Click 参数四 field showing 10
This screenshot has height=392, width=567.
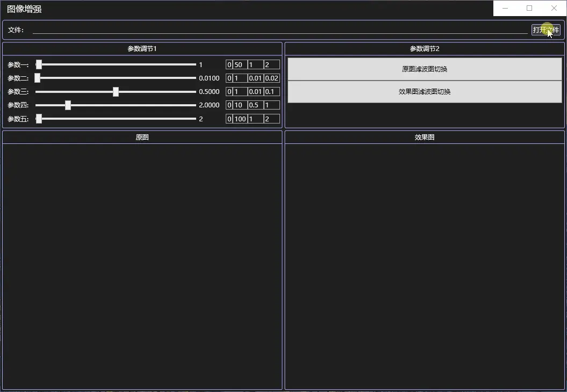coord(240,105)
